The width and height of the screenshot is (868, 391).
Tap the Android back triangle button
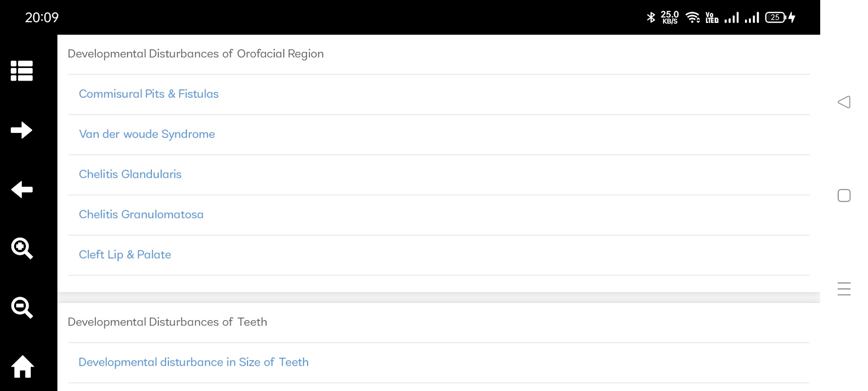tap(844, 102)
